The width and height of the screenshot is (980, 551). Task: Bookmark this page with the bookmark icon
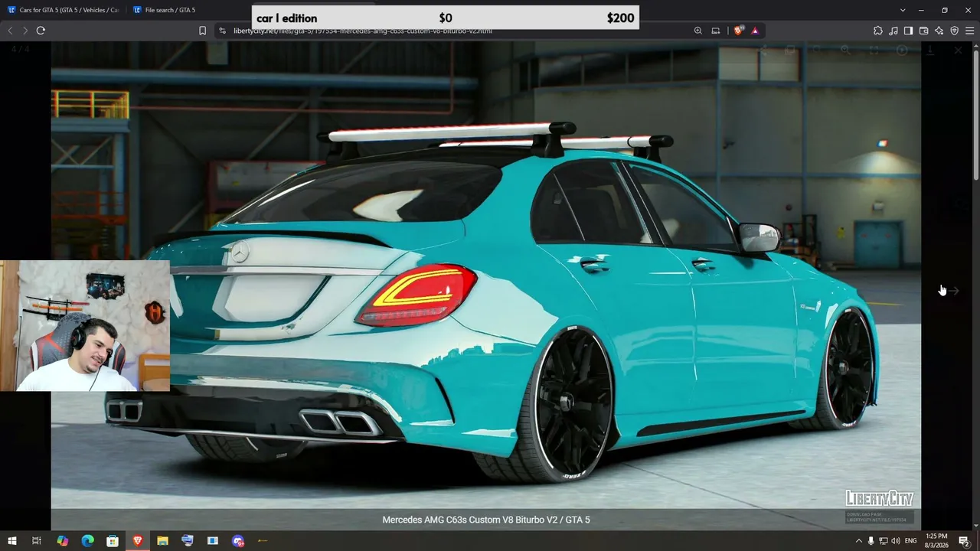pos(202,31)
